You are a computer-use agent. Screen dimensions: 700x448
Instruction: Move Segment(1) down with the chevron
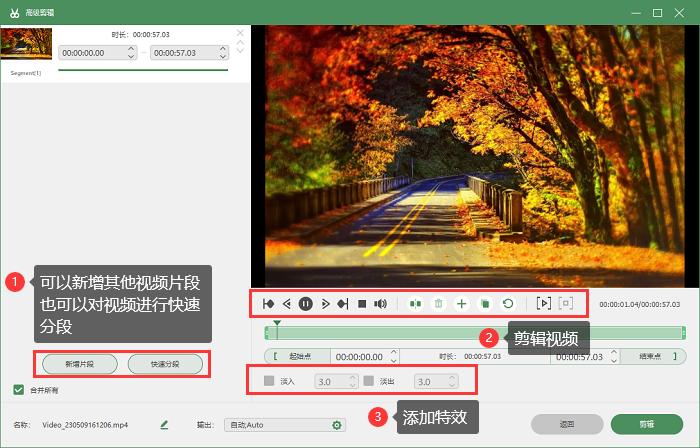[x=240, y=50]
